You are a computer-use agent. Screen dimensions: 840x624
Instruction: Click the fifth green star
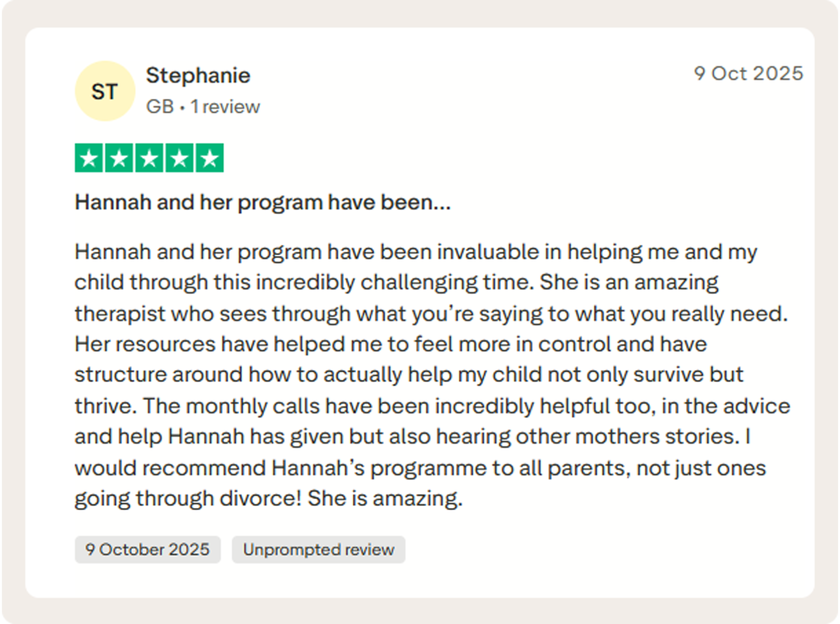[210, 158]
